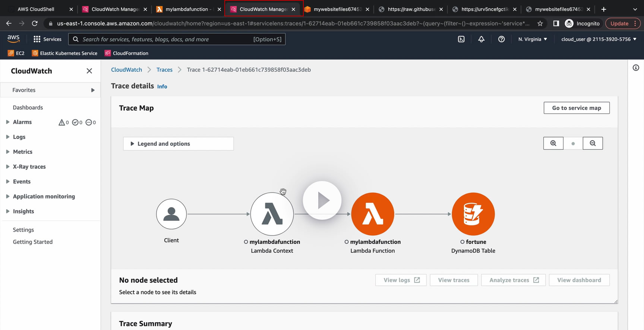Click the Client user node icon

tap(171, 214)
